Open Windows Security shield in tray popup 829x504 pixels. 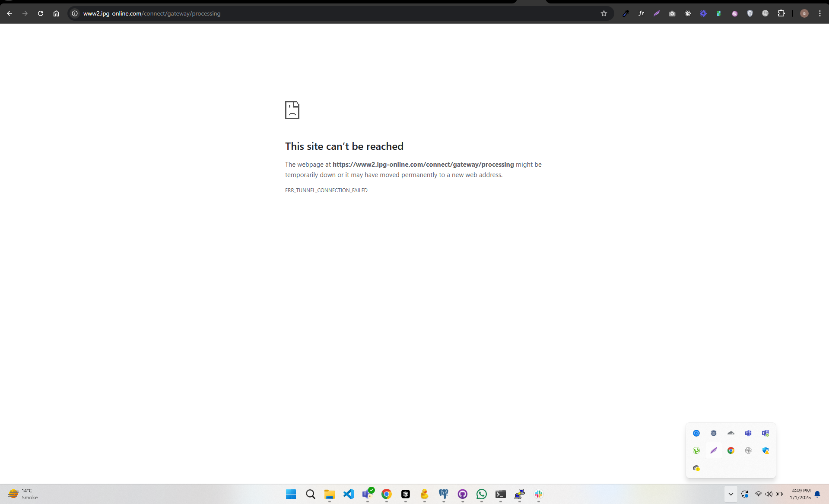pyautogui.click(x=765, y=450)
